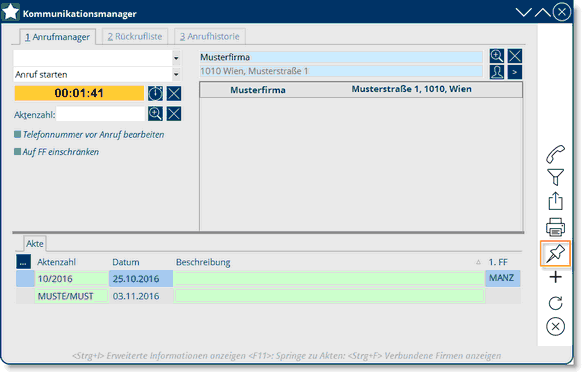Click the 1. FF column header
Screen dimensions: 583x374
pos(498,262)
